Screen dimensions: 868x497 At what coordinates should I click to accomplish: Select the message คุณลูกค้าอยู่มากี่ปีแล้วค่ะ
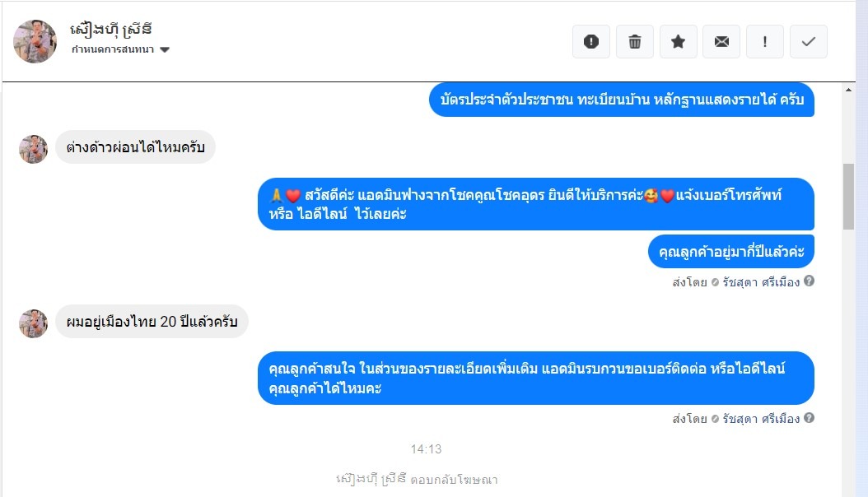click(x=730, y=252)
